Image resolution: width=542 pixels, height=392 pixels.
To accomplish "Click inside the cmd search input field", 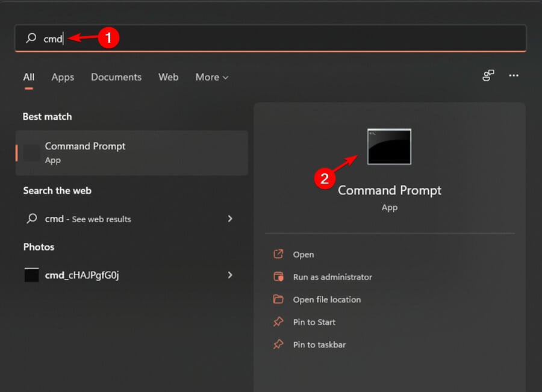I will [x=270, y=39].
